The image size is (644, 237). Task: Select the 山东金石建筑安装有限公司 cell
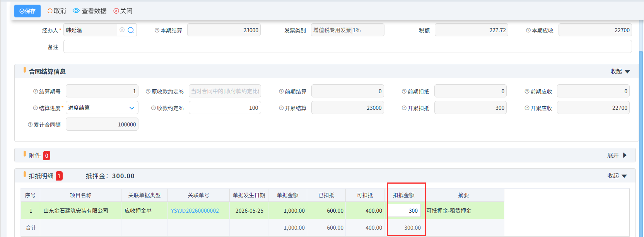(x=80, y=211)
